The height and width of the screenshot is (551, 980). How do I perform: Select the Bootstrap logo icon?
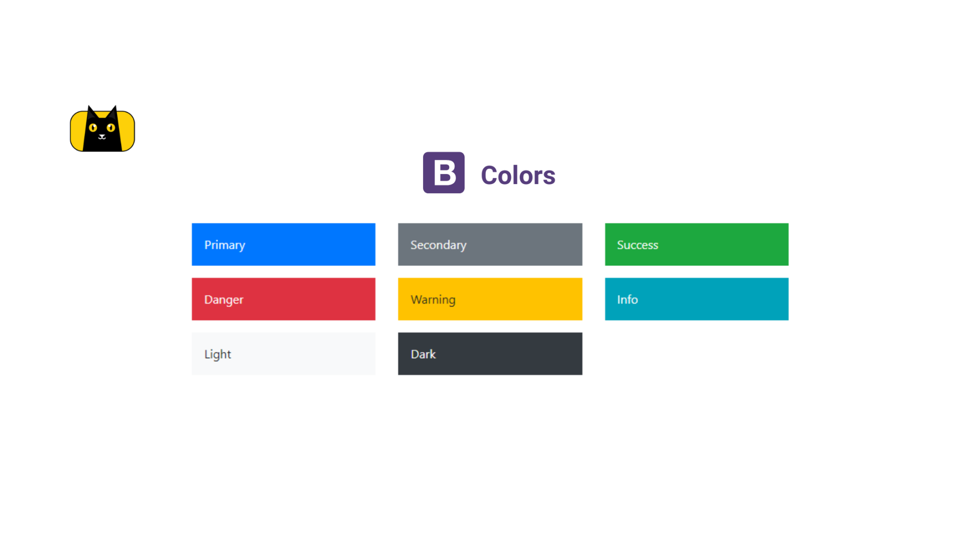click(x=444, y=172)
